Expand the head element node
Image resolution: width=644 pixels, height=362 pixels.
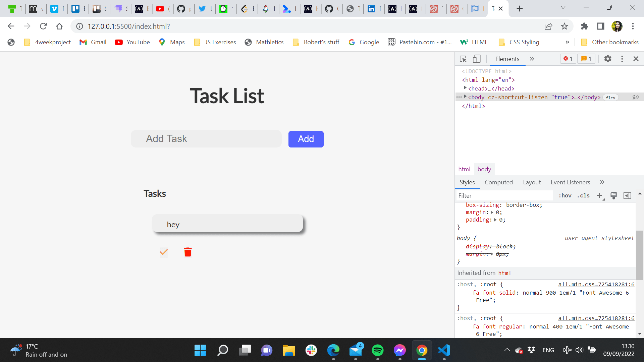465,88
